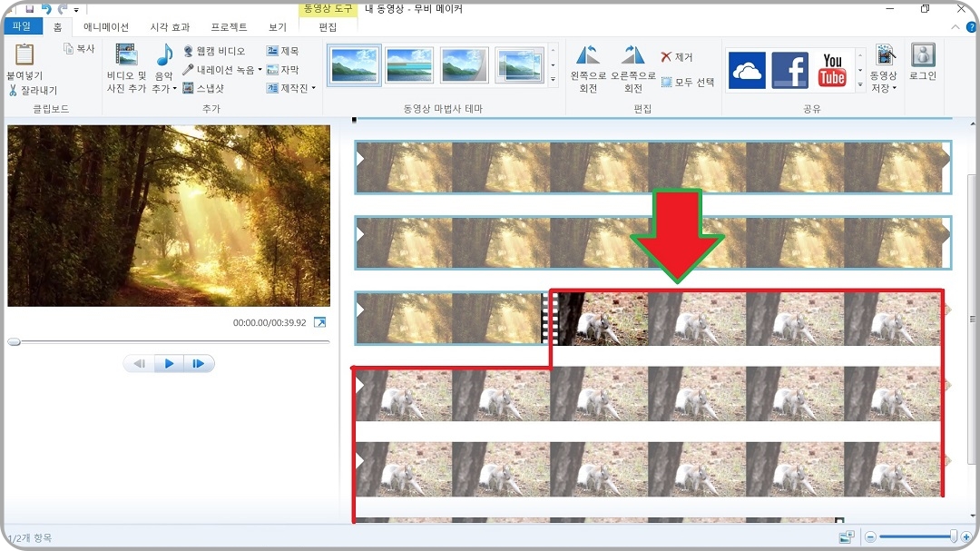Collapse the ribbon with the chevron
The width and height of the screenshot is (980, 551).
(955, 27)
